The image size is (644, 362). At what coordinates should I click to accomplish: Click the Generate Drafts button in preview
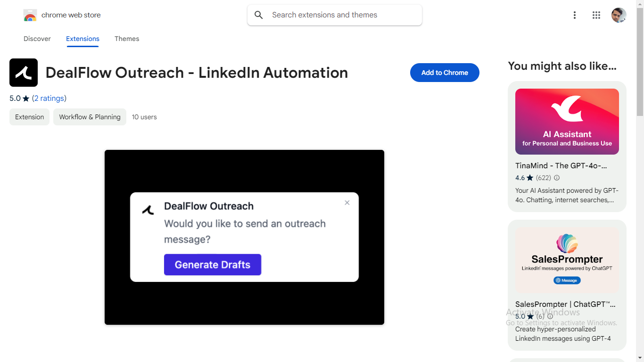pos(213,265)
